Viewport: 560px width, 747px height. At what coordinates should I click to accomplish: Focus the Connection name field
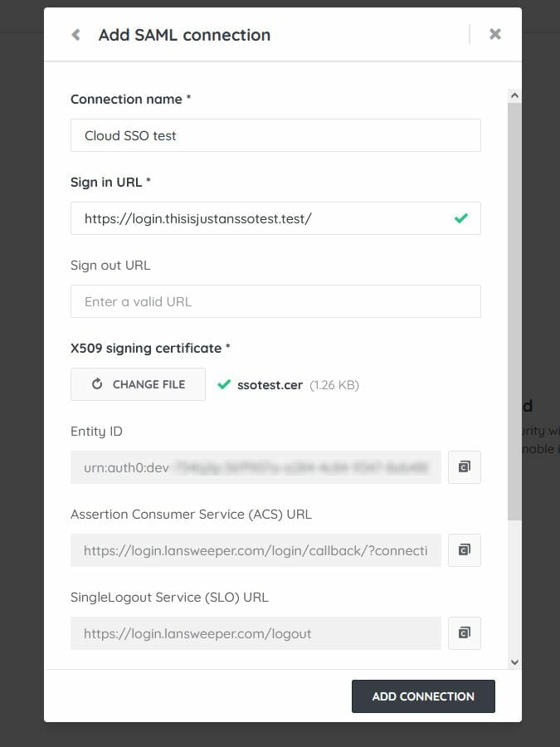275,135
